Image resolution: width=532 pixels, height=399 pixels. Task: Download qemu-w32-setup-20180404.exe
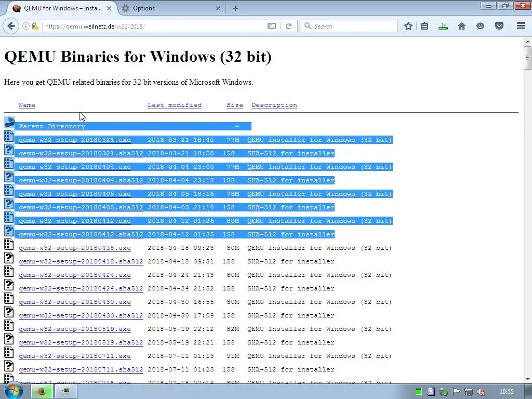coord(75,167)
